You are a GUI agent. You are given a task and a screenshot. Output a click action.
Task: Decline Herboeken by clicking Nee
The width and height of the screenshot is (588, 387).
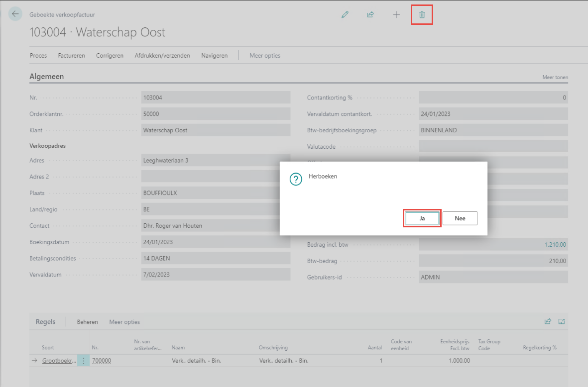[x=460, y=218]
